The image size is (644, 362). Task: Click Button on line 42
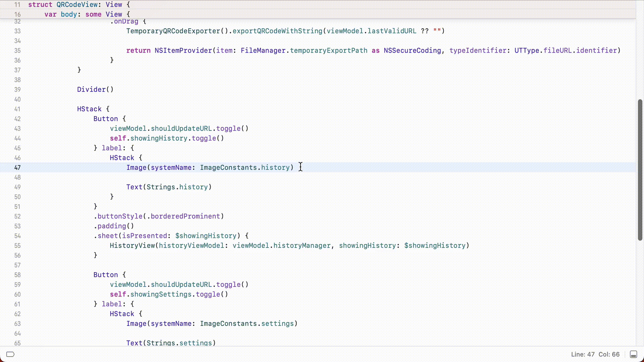click(106, 119)
